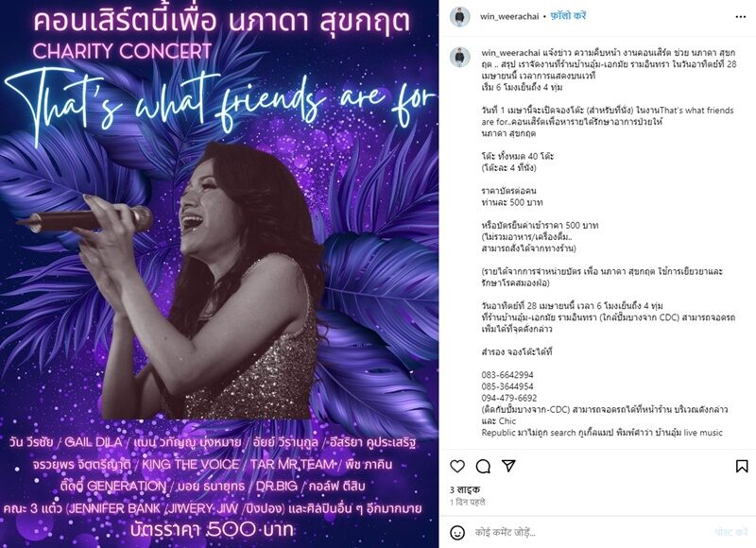Click the profile avatar beside the caption
This screenshot has height=548, width=756.
tap(460, 57)
